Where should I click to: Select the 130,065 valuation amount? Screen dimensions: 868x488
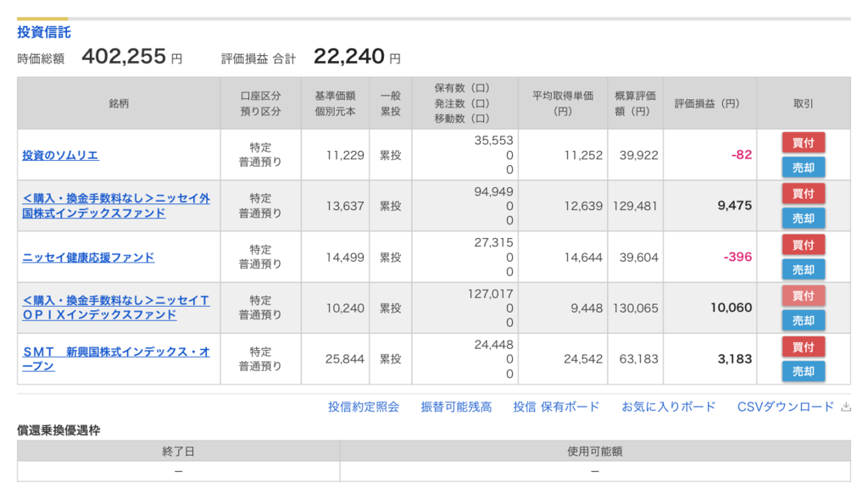(636, 308)
